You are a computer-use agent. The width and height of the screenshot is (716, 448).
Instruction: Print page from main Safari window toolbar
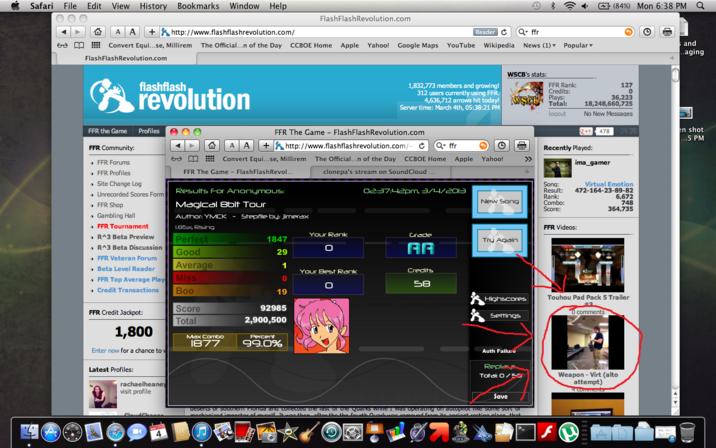(x=667, y=32)
